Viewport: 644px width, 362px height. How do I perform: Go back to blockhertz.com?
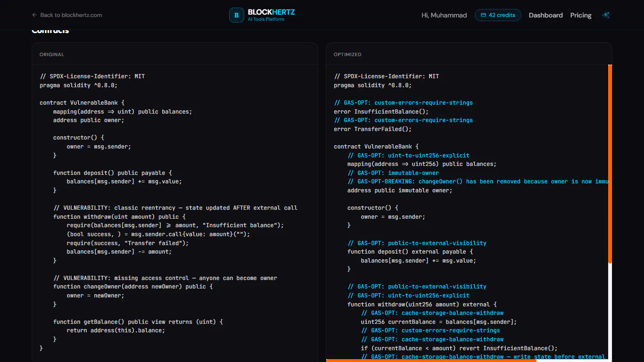(67, 15)
